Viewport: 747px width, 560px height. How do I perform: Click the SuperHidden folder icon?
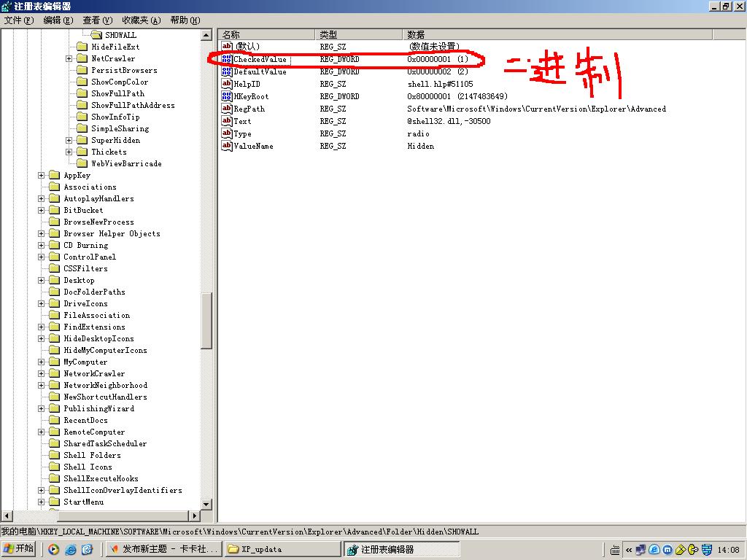coord(82,140)
